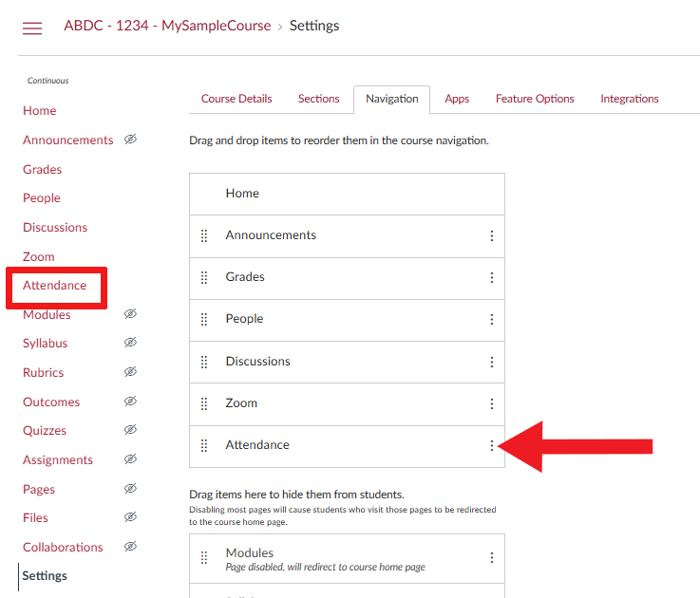Screen dimensions: 700x598
Task: Open options menu for Announcements row
Action: (491, 235)
